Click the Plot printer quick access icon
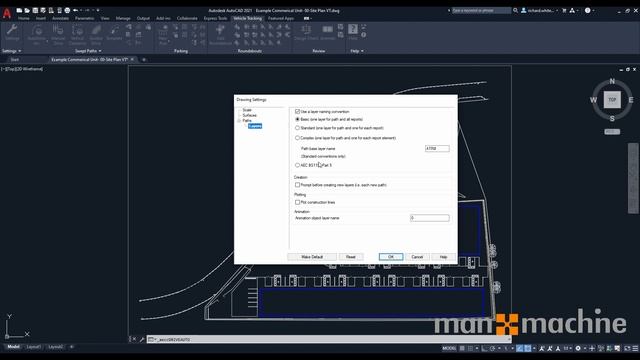 tap(67, 10)
